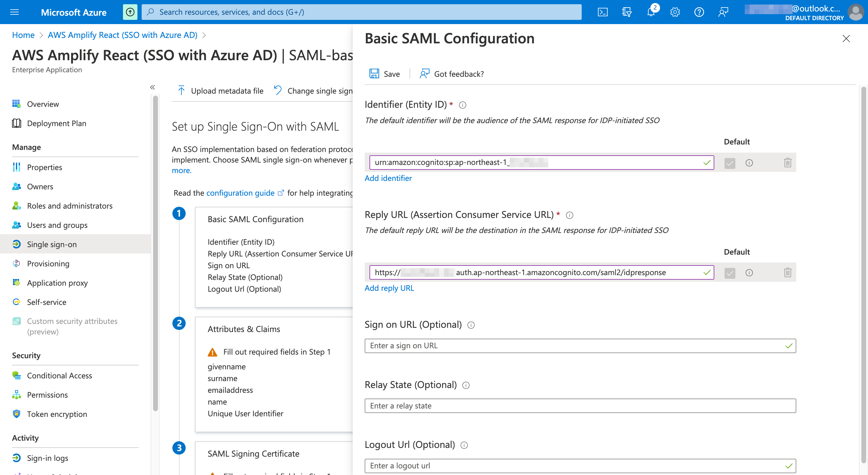This screenshot has width=868, height=475.
Task: Send feedback via the smiley icon
Action: pyautogui.click(x=723, y=12)
